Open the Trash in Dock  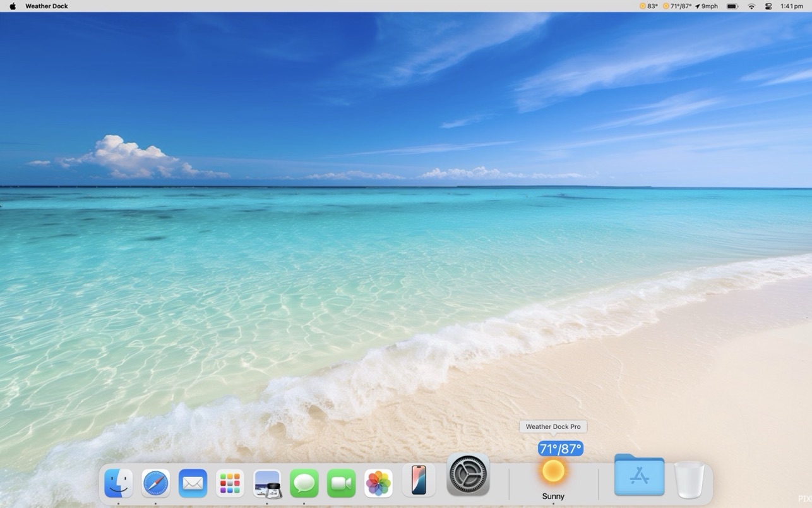[689, 480]
